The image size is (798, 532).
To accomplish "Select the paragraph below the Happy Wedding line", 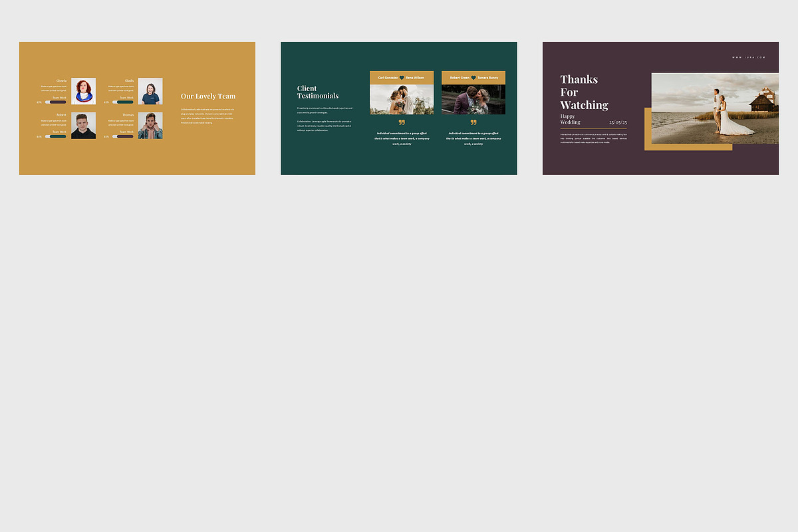I will (x=594, y=138).
